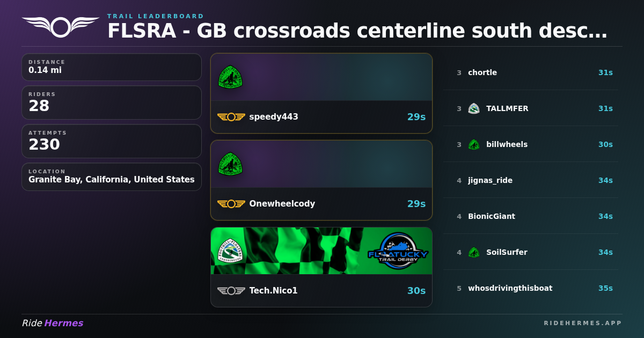
Task: Click Underground badge on Tech.Nico1 banner
Action: tap(230, 251)
